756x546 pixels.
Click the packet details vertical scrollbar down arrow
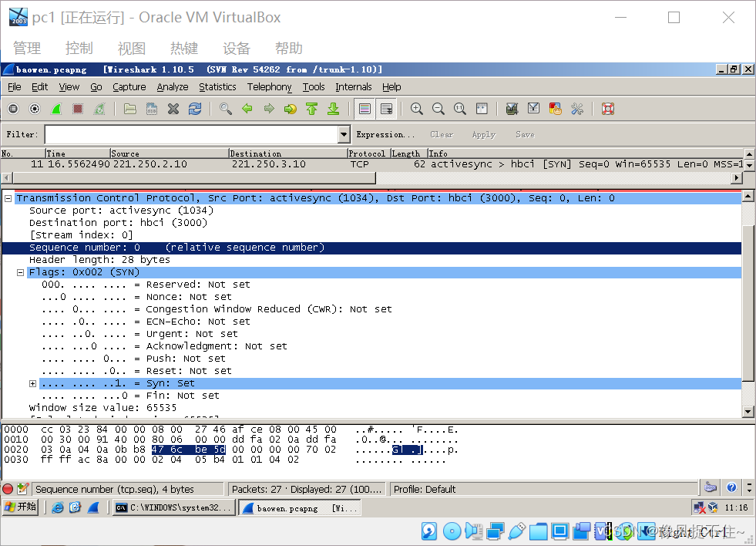(x=748, y=412)
